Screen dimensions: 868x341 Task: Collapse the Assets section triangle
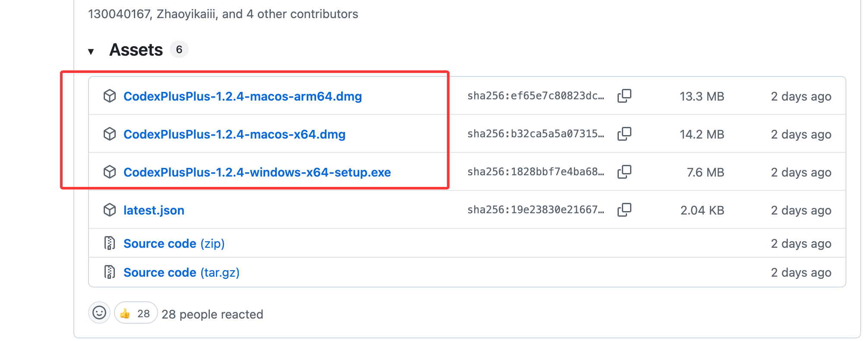(x=91, y=52)
